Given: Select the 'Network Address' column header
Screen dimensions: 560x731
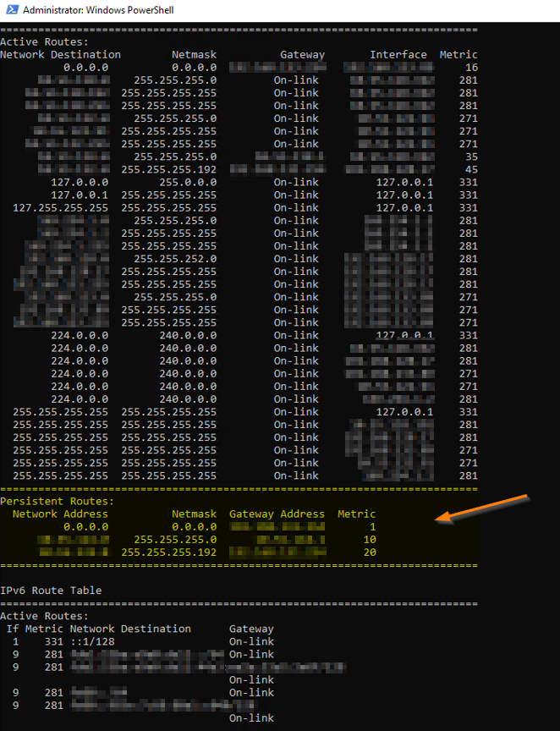Looking at the screenshot, I should [60, 514].
